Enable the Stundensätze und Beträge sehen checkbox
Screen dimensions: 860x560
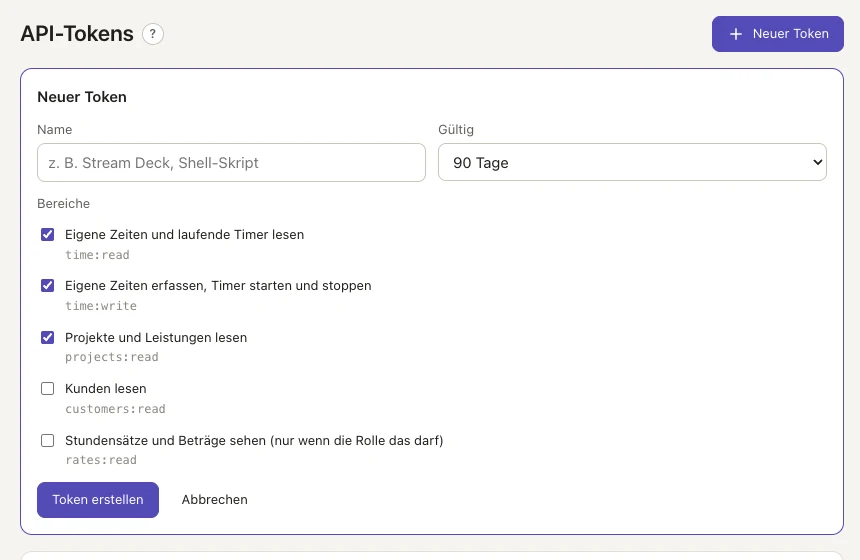pos(48,440)
